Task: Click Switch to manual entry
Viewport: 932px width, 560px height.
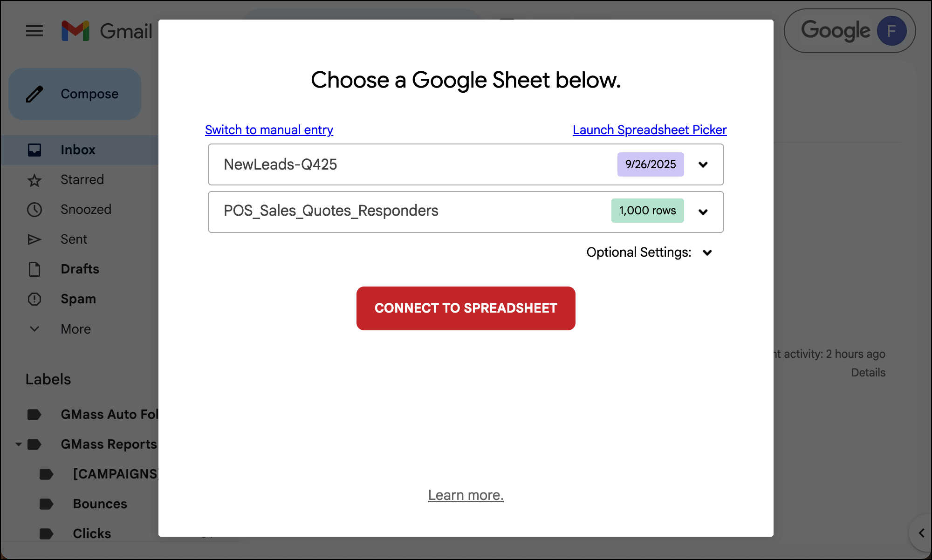Action: pos(269,130)
